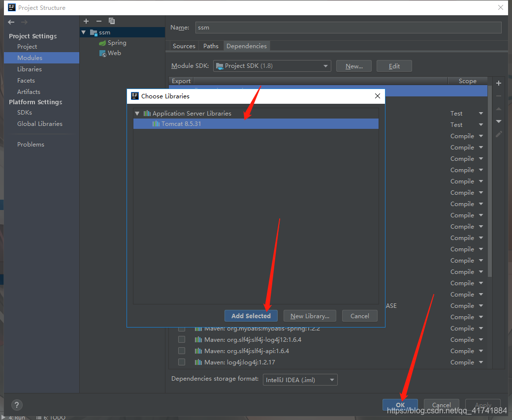The width and height of the screenshot is (512, 420).
Task: Click Application Server Libraries library icon
Action: click(x=147, y=114)
